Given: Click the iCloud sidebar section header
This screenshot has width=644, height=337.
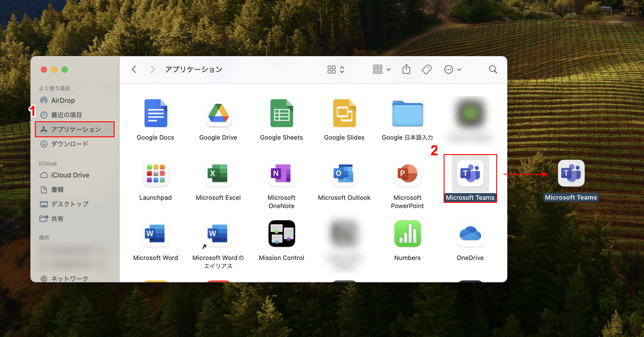Looking at the screenshot, I should point(48,163).
